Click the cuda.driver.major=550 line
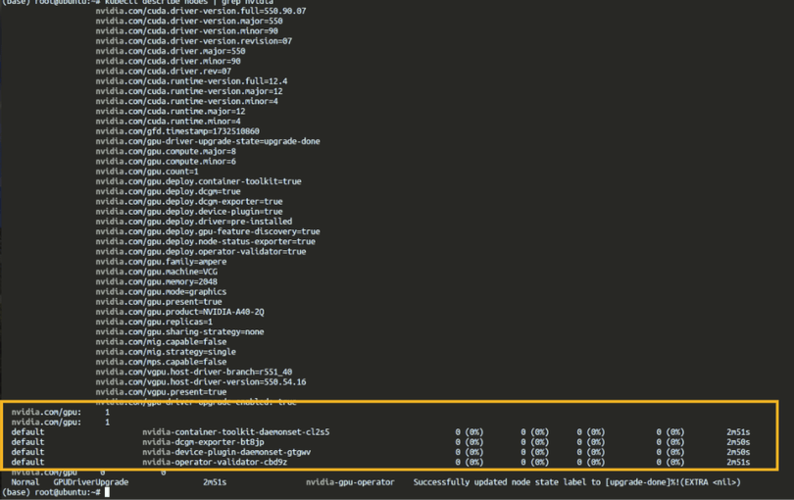 170,51
